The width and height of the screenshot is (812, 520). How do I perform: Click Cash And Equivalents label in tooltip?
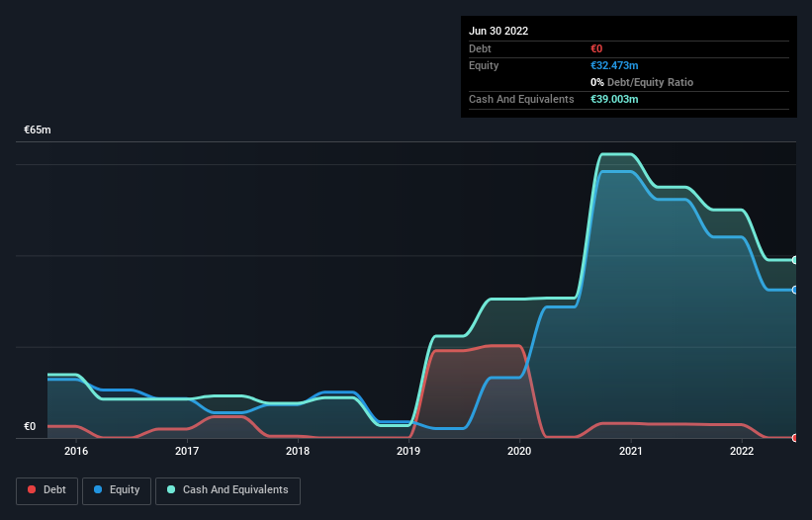click(521, 99)
